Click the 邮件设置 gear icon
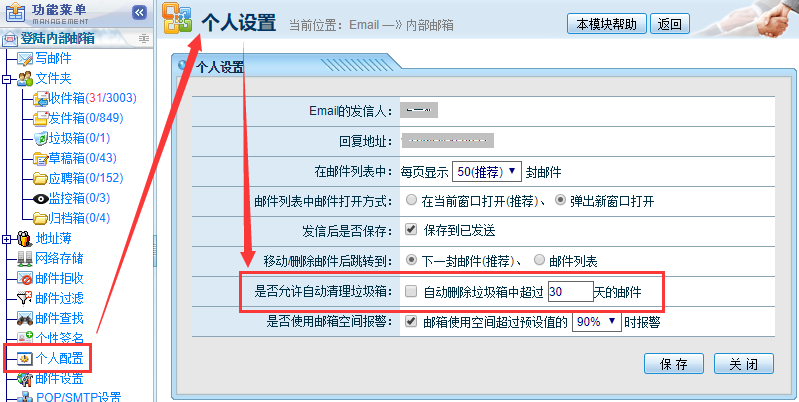Screen dimensions: 799x402 click(x=25, y=379)
